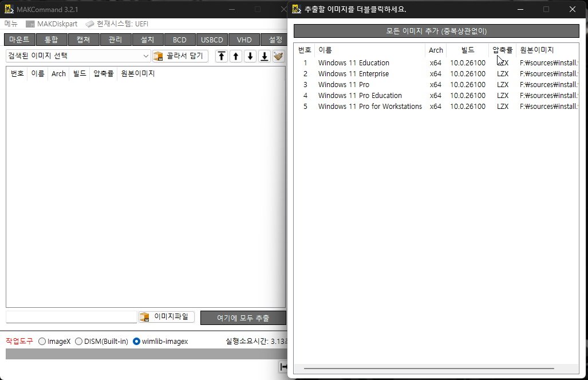Click the MAKCommand title bar icon
Viewport: 588px width, 380px height.
click(9, 9)
